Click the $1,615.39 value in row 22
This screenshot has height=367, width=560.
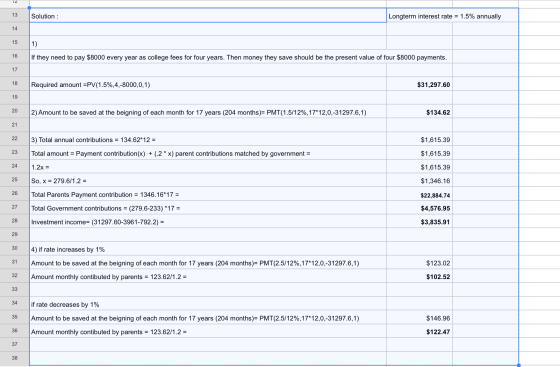click(x=419, y=139)
